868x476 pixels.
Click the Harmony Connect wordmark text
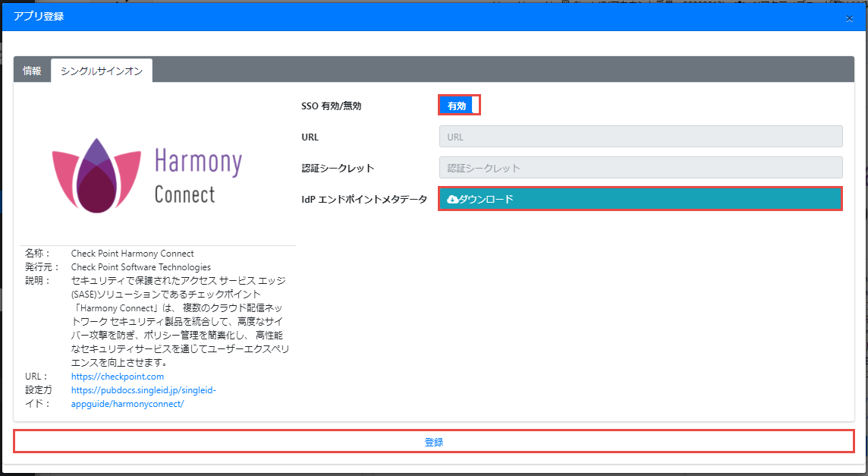[x=198, y=177]
